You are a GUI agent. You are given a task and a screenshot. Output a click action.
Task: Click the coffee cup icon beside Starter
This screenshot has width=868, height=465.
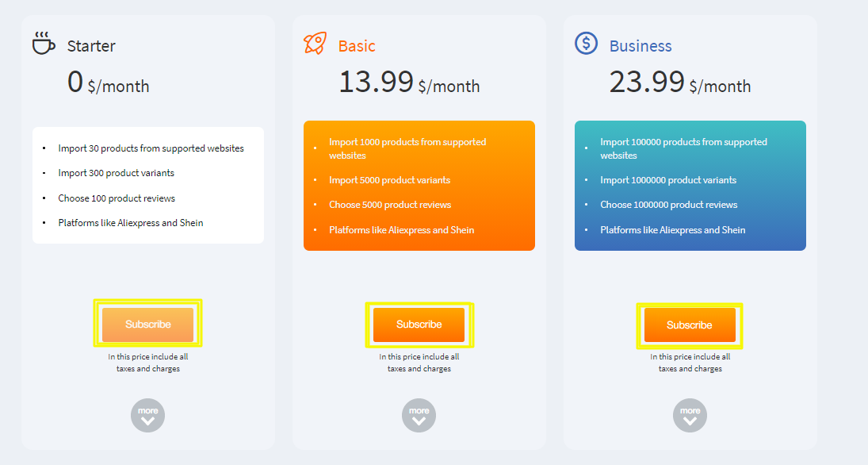[x=44, y=43]
